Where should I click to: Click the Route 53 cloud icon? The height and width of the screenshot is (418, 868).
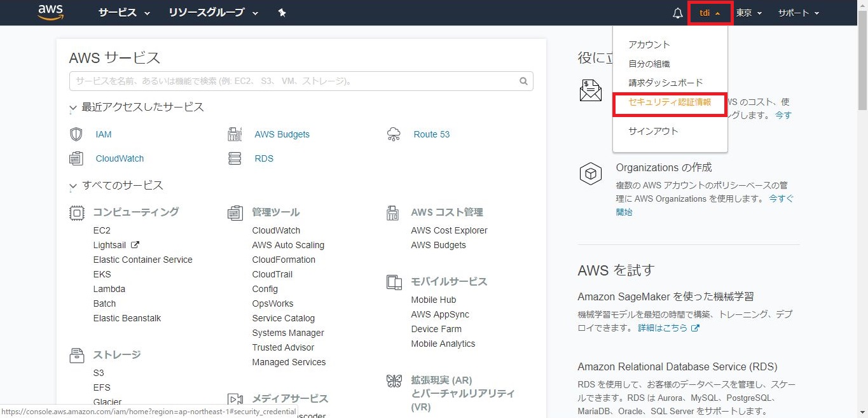394,134
